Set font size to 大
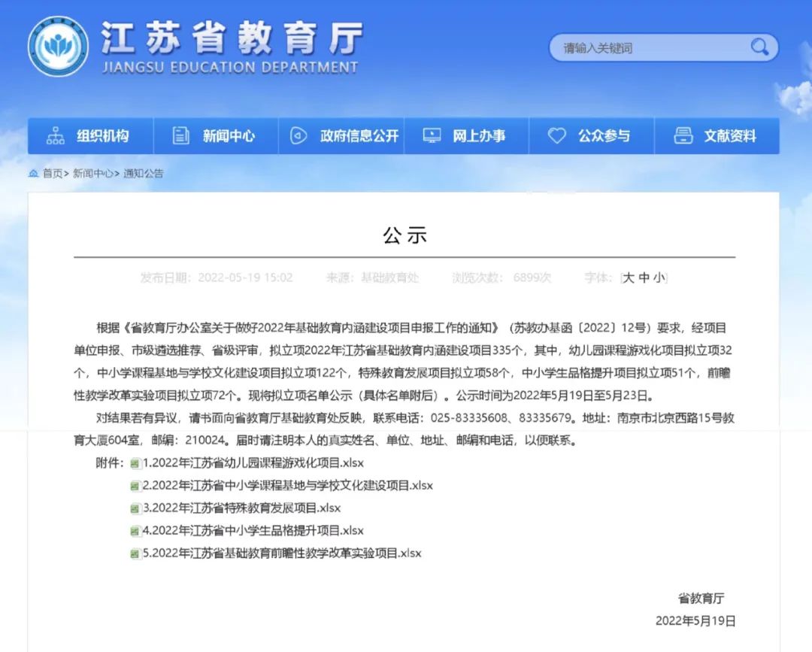The width and height of the screenshot is (812, 652). (628, 278)
